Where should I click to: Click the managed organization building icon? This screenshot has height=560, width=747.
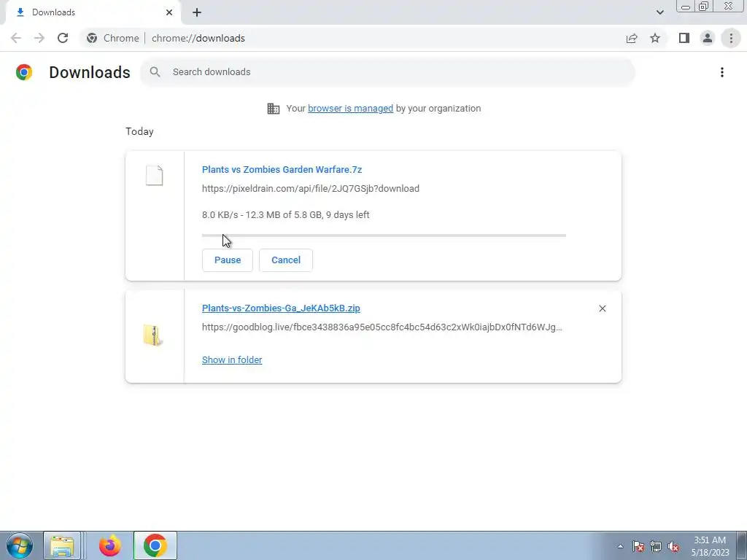click(x=274, y=109)
